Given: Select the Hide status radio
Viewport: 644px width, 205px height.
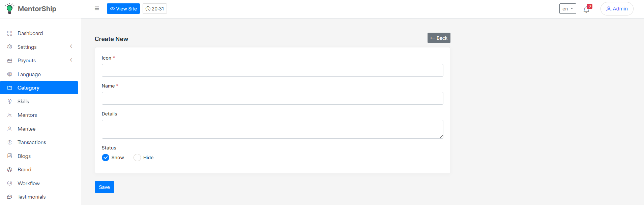Looking at the screenshot, I should coord(137,158).
